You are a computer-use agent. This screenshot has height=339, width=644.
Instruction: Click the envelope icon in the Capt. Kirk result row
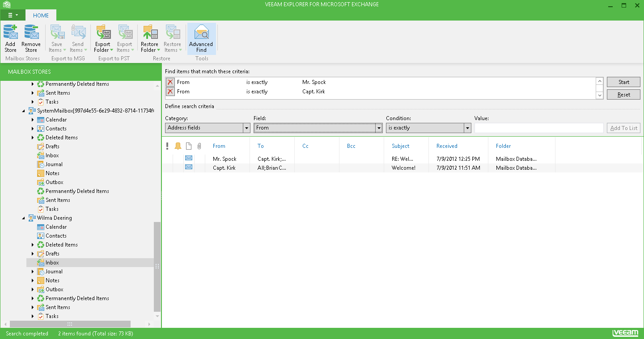pyautogui.click(x=189, y=167)
